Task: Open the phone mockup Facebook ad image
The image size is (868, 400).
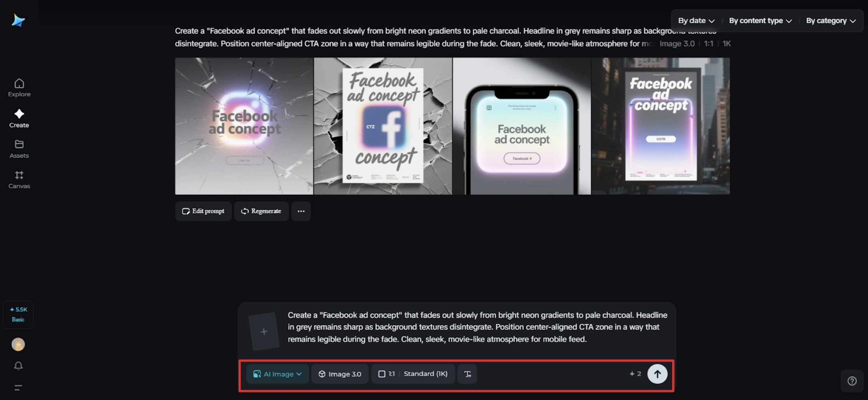Action: pyautogui.click(x=522, y=126)
